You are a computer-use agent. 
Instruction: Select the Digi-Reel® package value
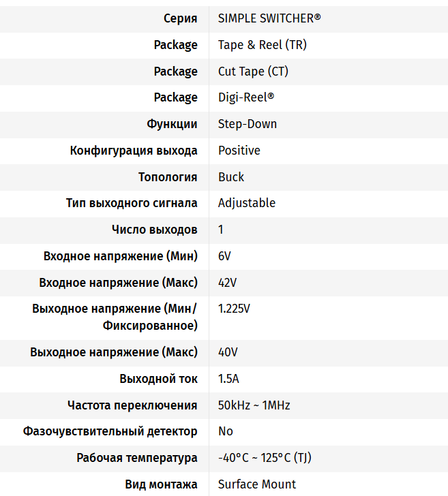coord(246,97)
